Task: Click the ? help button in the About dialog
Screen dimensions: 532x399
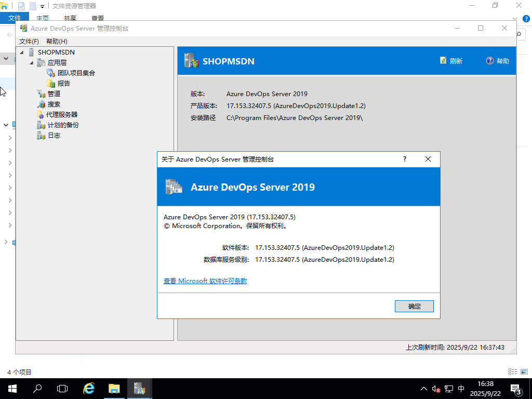Action: coord(404,159)
